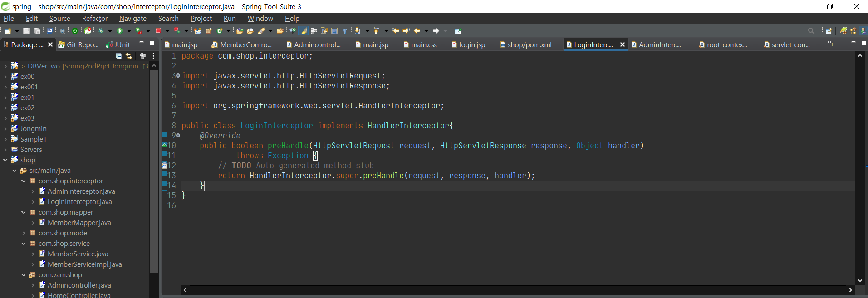The width and height of the screenshot is (868, 298).
Task: Open the Refactor menu
Action: 95,19
